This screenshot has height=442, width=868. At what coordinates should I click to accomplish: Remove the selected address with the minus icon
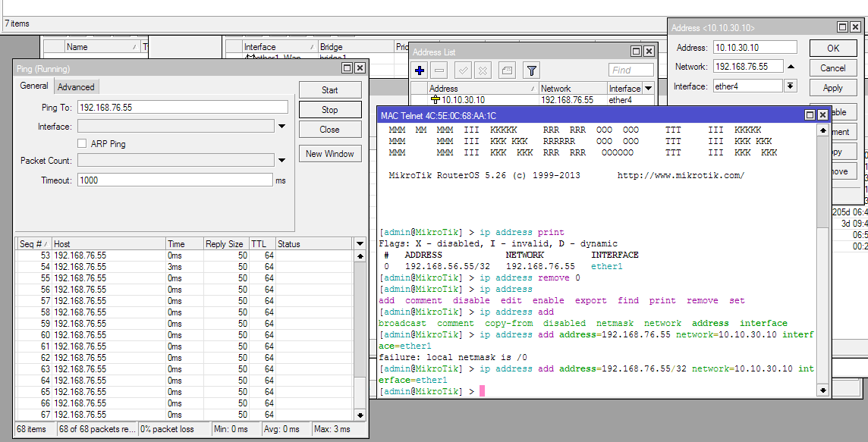(438, 71)
